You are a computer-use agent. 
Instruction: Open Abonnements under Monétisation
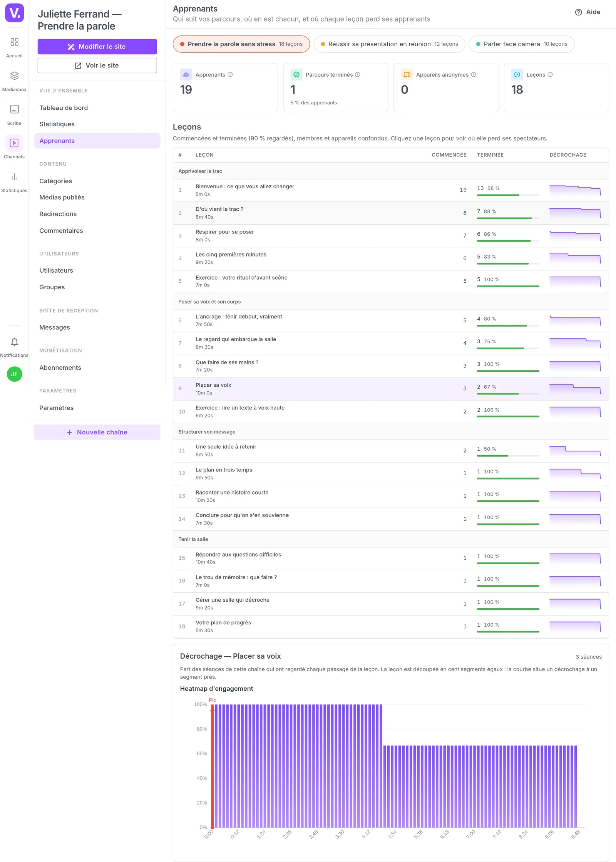97,367
